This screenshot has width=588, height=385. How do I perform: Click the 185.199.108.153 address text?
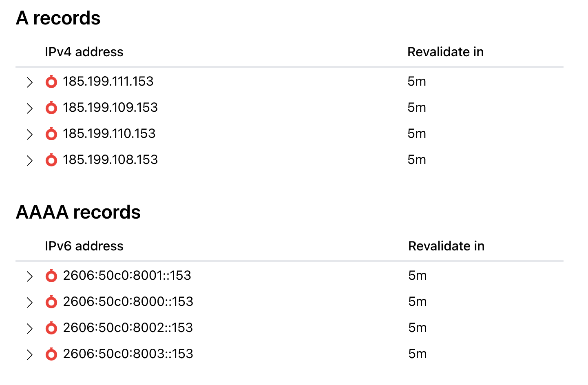coord(111,159)
